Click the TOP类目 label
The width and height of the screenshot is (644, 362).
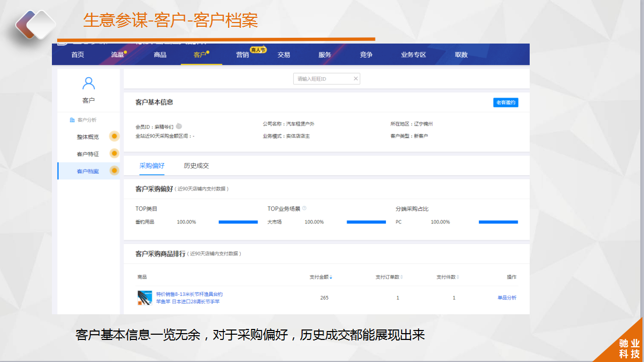pos(146,209)
